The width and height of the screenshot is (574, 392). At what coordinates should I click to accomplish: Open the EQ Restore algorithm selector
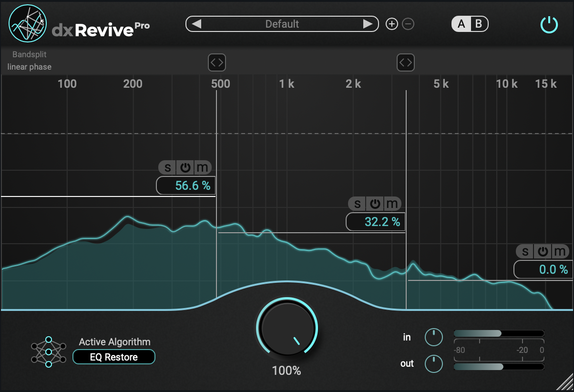114,356
